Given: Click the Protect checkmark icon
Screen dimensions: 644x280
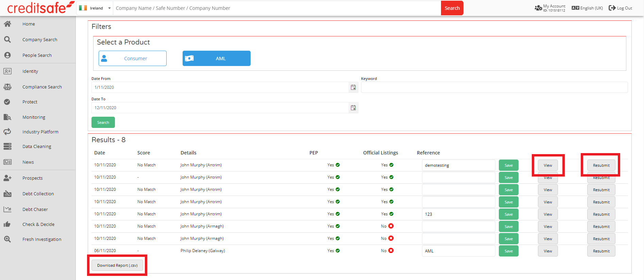Looking at the screenshot, I should 7,102.
